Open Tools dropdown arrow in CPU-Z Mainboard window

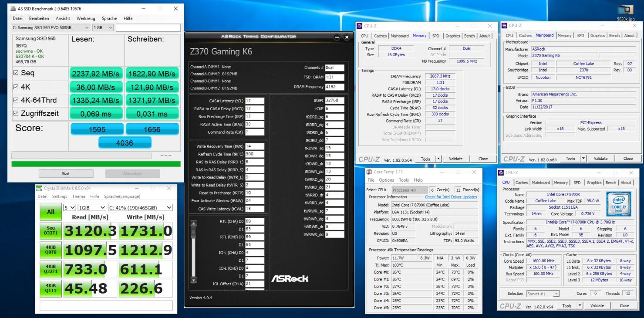point(583,159)
